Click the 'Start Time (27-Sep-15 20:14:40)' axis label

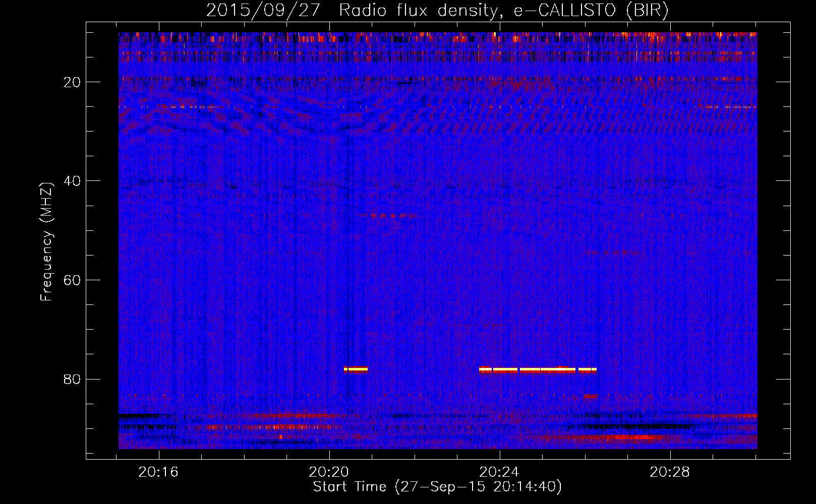437,487
